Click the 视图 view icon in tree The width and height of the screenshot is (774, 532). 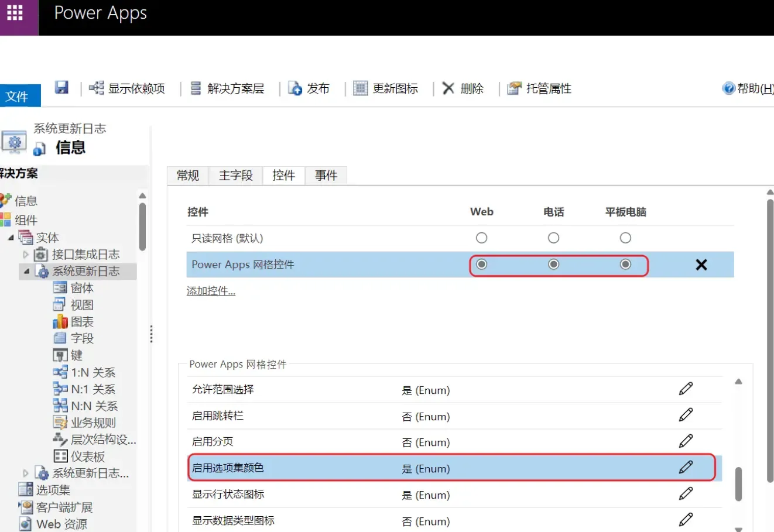60,304
